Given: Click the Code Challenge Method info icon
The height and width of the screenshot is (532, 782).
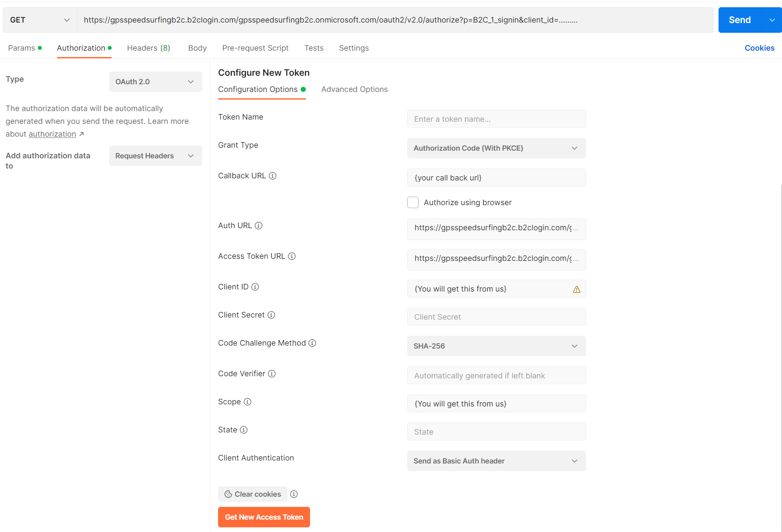Looking at the screenshot, I should click(x=313, y=343).
